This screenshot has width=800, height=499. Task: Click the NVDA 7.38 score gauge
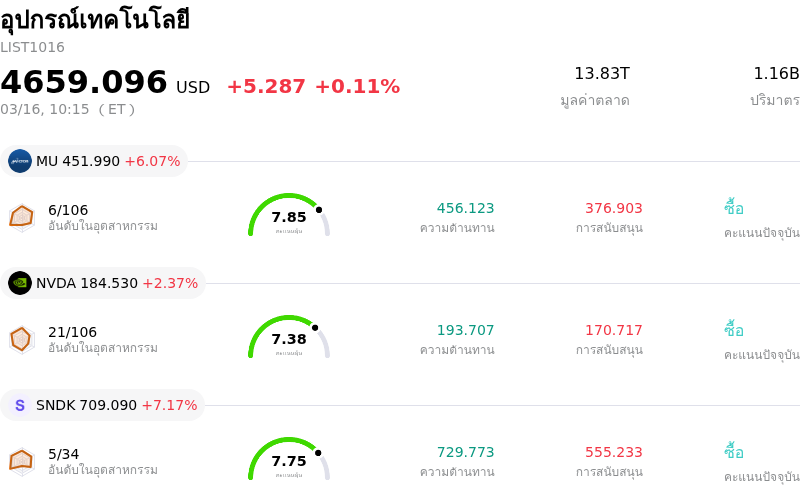[x=289, y=339]
